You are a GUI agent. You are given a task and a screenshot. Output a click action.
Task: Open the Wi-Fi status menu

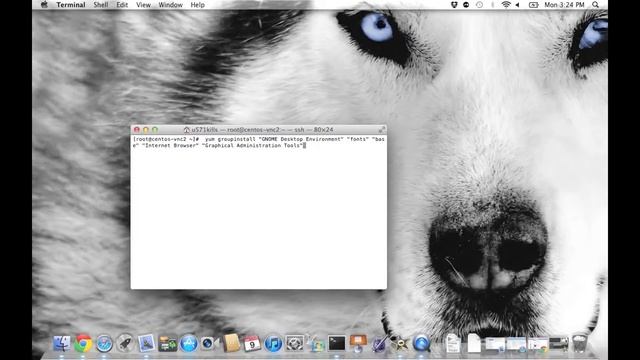506,5
